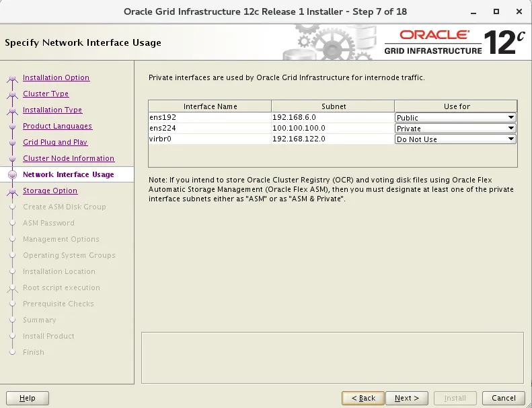Click the empty message area at bottom
Image resolution: width=532 pixels, height=408 pixels.
click(x=332, y=358)
